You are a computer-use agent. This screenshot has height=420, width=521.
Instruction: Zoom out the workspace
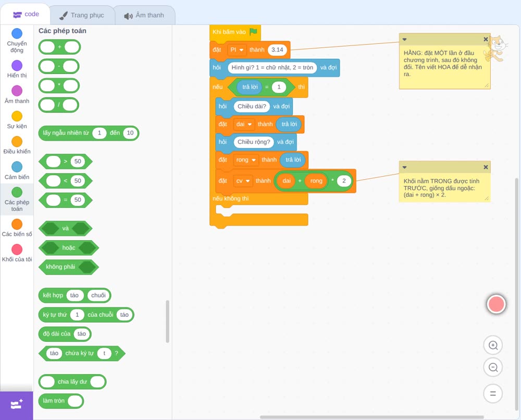(493, 367)
